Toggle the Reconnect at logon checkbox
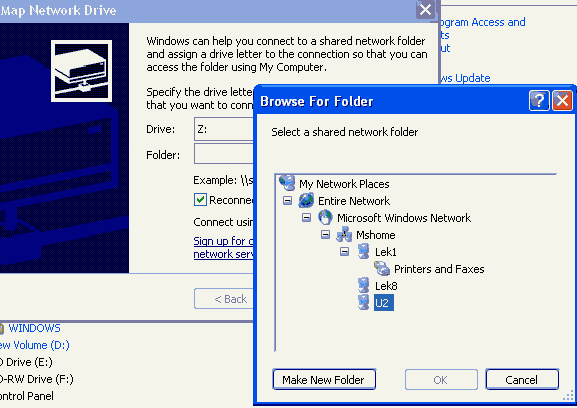Viewport: 577px width, 408px height. coord(200,200)
